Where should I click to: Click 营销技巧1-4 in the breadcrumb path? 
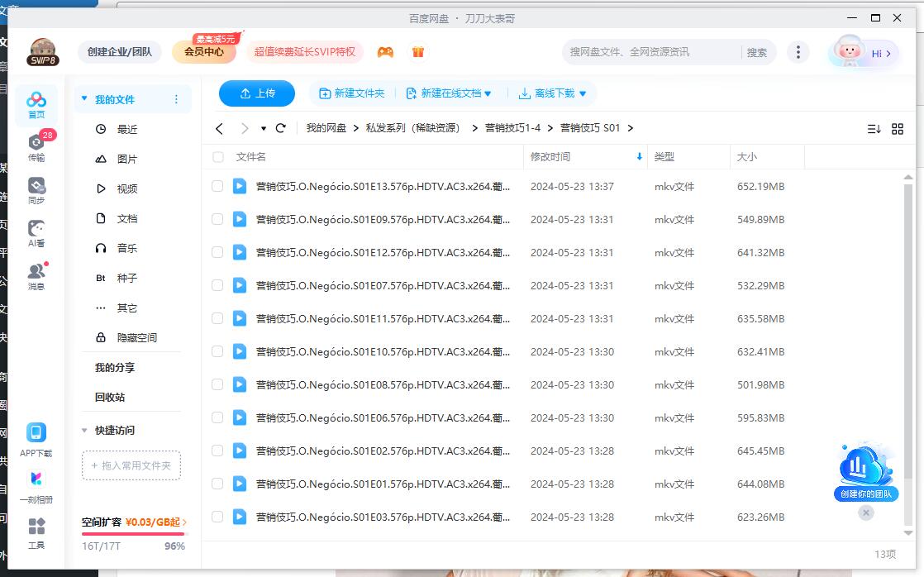512,128
